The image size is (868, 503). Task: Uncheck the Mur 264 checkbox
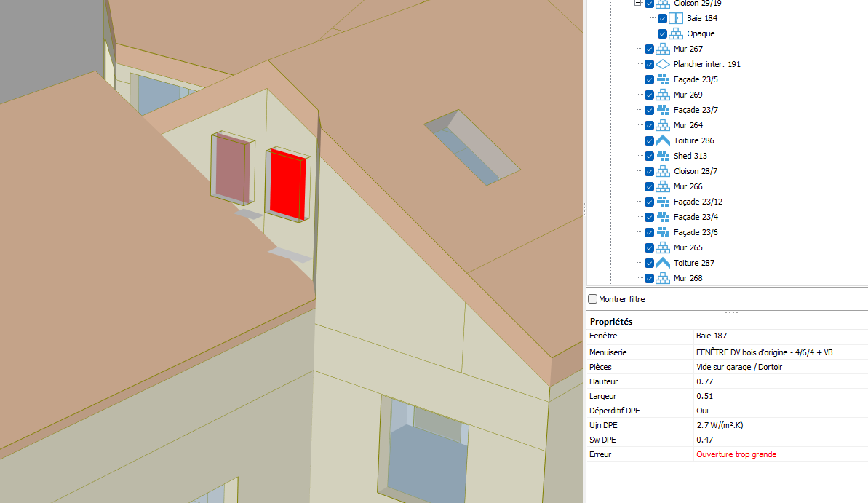tap(650, 125)
